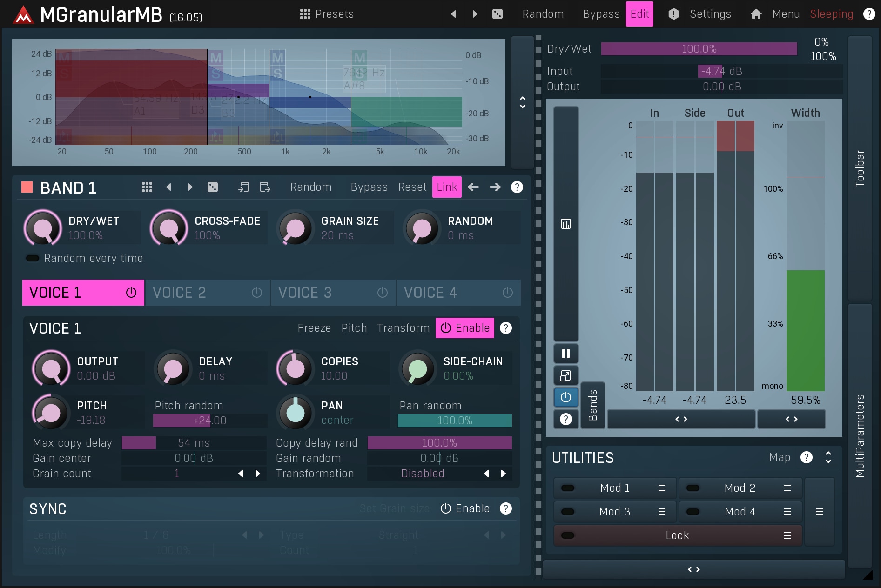Click the Settings warning shield icon
The height and width of the screenshot is (588, 881).
pos(673,14)
